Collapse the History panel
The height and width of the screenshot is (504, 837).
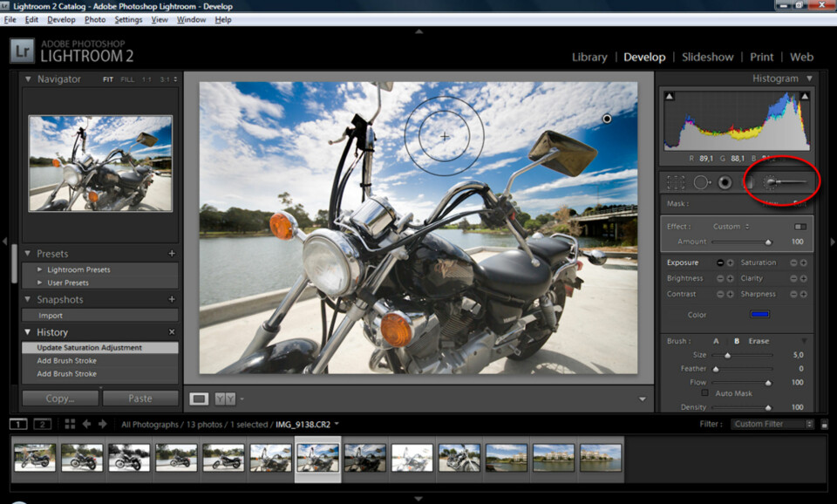(28, 332)
